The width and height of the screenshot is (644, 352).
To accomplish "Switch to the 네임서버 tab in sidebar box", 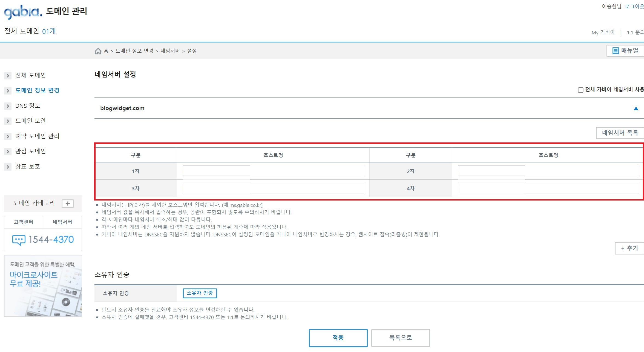I will tap(62, 222).
